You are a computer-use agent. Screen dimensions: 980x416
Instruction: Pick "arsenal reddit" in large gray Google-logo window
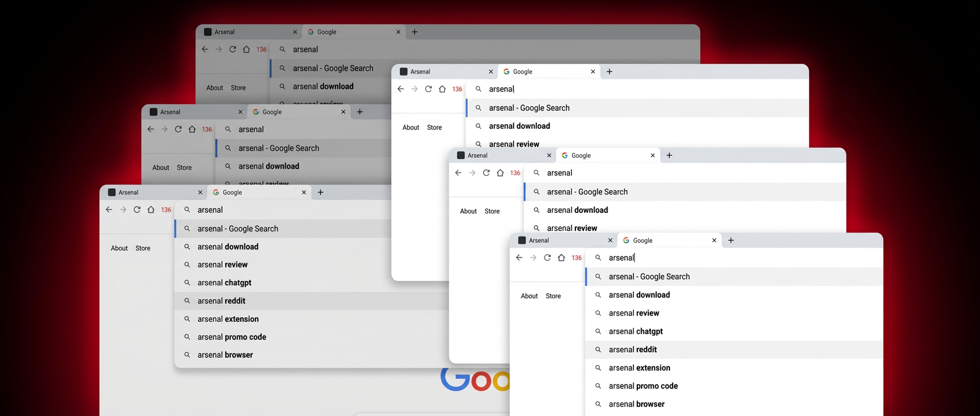(311, 301)
